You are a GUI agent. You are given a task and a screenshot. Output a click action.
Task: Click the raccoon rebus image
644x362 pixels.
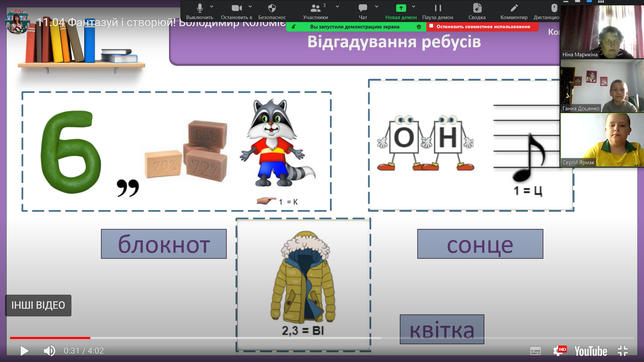click(x=277, y=143)
